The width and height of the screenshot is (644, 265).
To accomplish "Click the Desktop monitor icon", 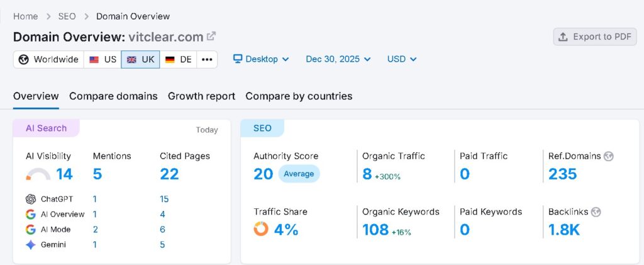I will pos(237,59).
